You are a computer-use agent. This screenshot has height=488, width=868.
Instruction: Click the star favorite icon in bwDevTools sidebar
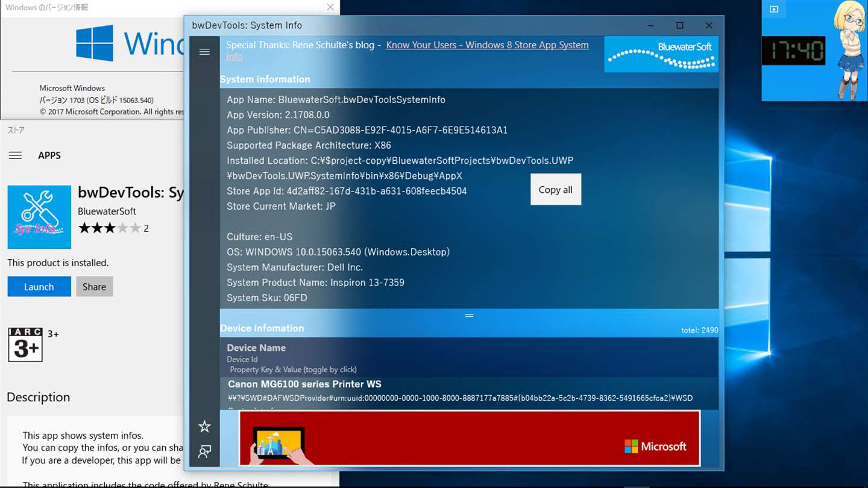204,427
